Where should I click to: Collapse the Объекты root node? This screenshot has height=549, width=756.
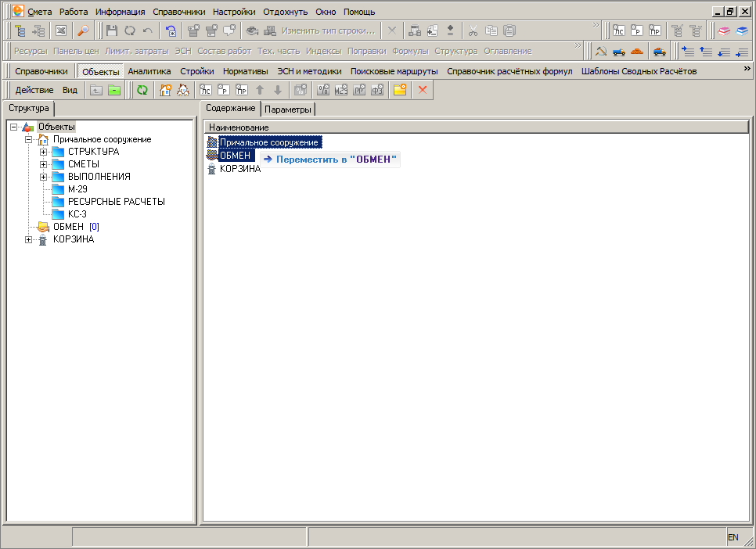[13, 127]
